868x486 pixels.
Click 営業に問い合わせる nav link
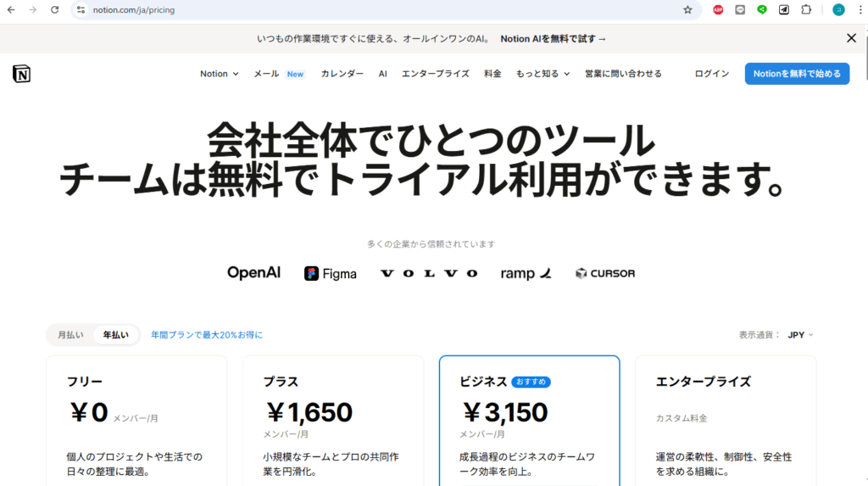pyautogui.click(x=623, y=74)
